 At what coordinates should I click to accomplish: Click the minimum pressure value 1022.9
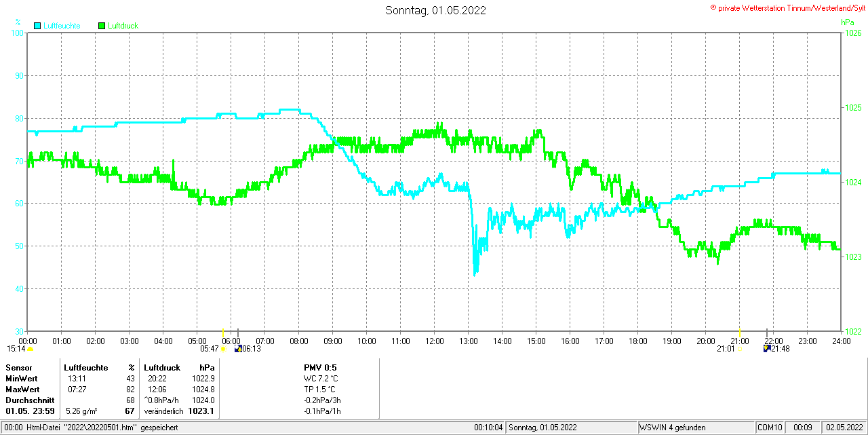pos(203,378)
